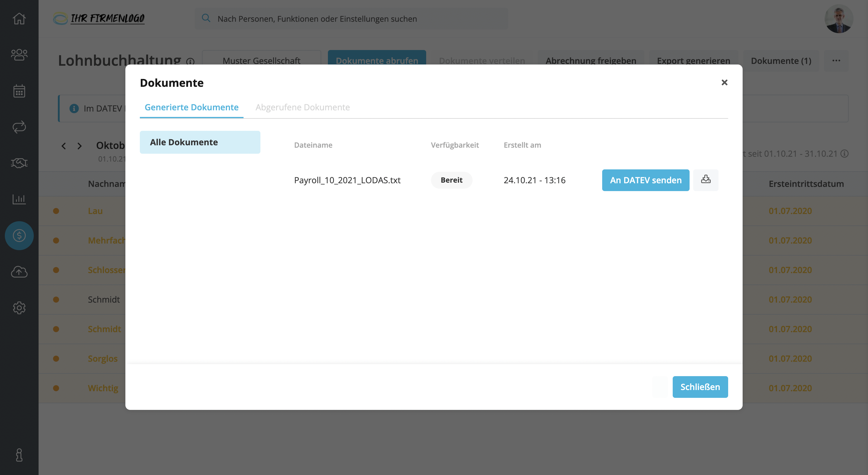Open the three-dots more options menu
The height and width of the screenshot is (475, 868).
[836, 61]
